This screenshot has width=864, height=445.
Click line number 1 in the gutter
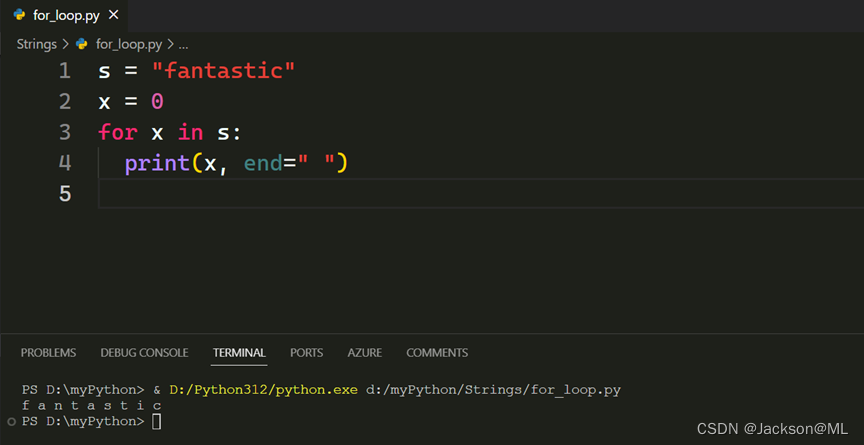coord(65,71)
